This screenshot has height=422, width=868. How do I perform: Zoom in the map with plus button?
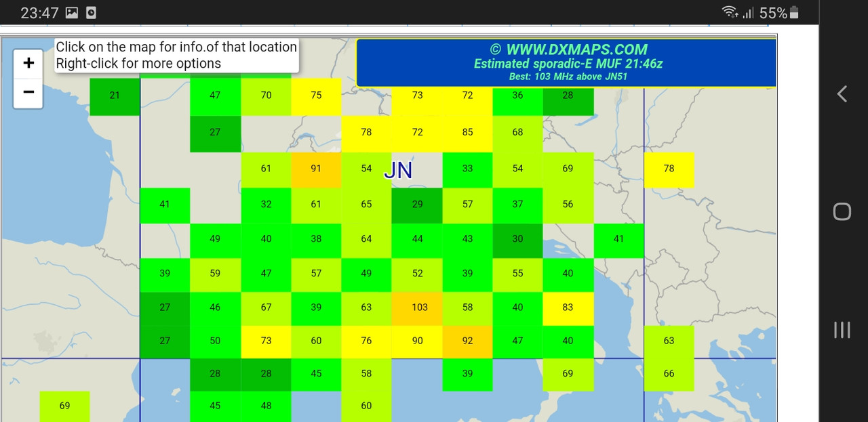[28, 63]
